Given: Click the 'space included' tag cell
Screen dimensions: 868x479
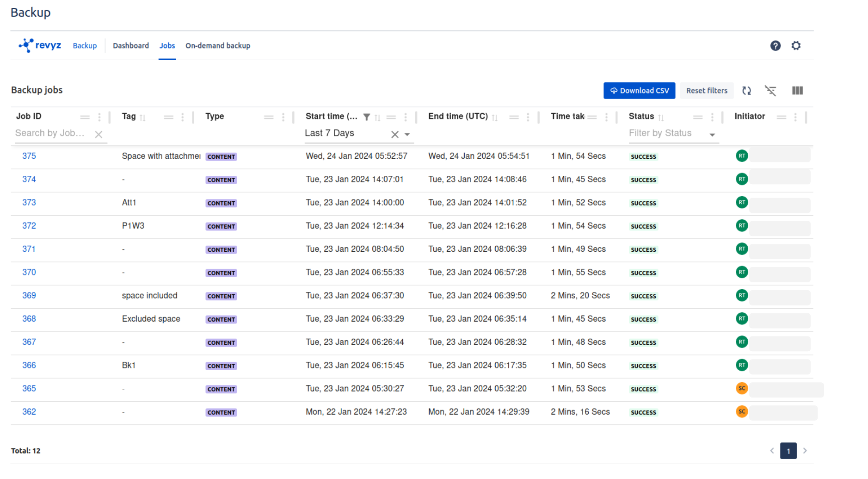Looking at the screenshot, I should click(x=149, y=295).
